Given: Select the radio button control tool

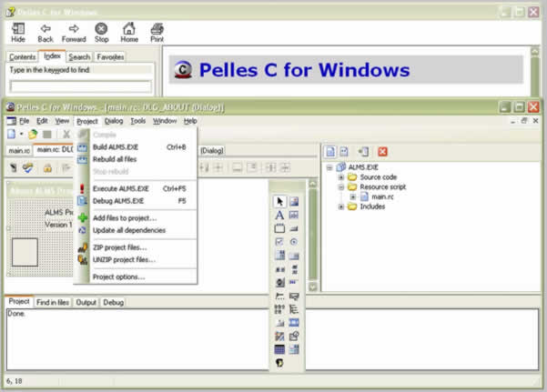Looking at the screenshot, I should 294,242.
